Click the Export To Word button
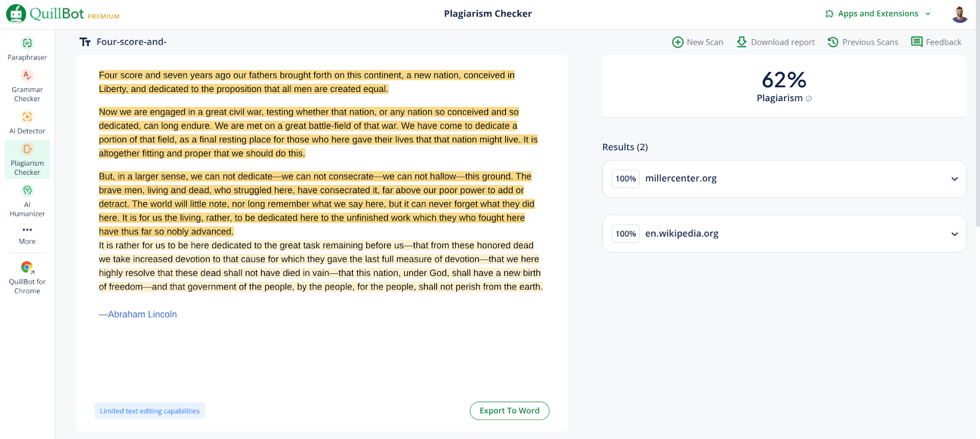 [509, 411]
